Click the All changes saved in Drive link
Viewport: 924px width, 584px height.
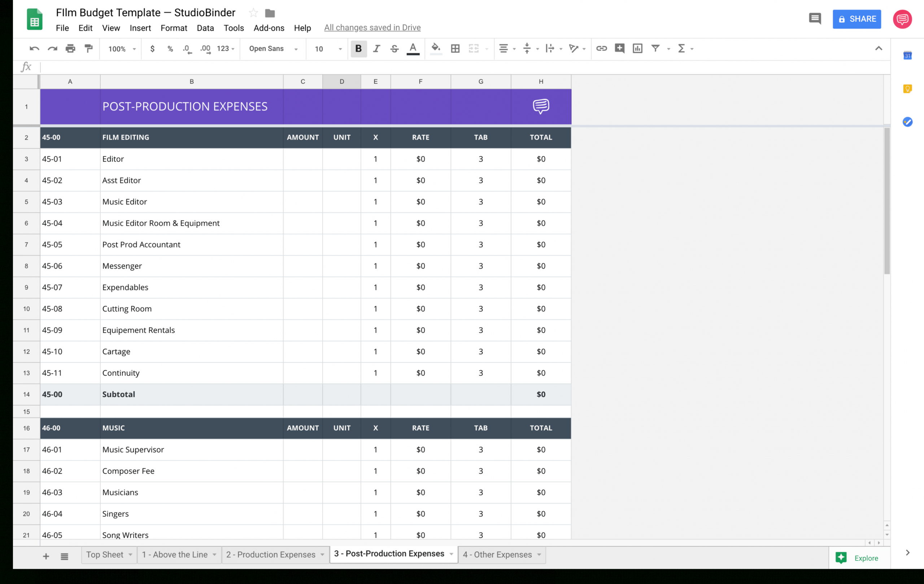coord(372,28)
